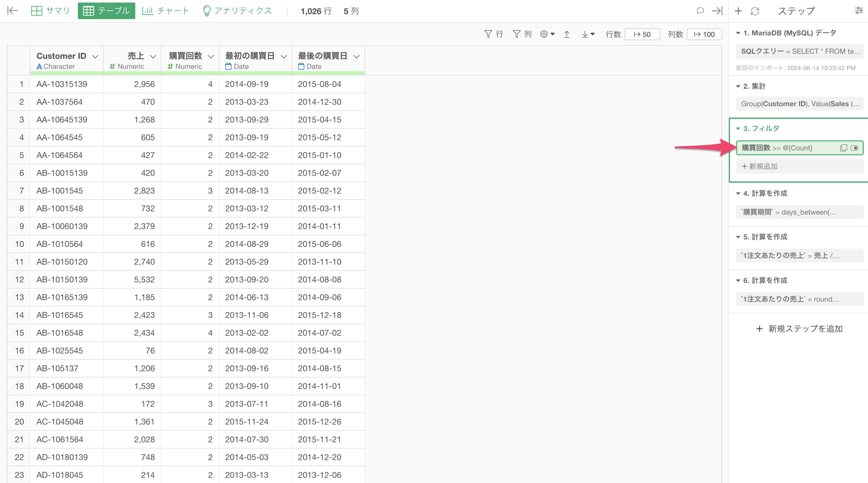Open the comment bubble icon
This screenshot has width=868, height=483.
700,11
